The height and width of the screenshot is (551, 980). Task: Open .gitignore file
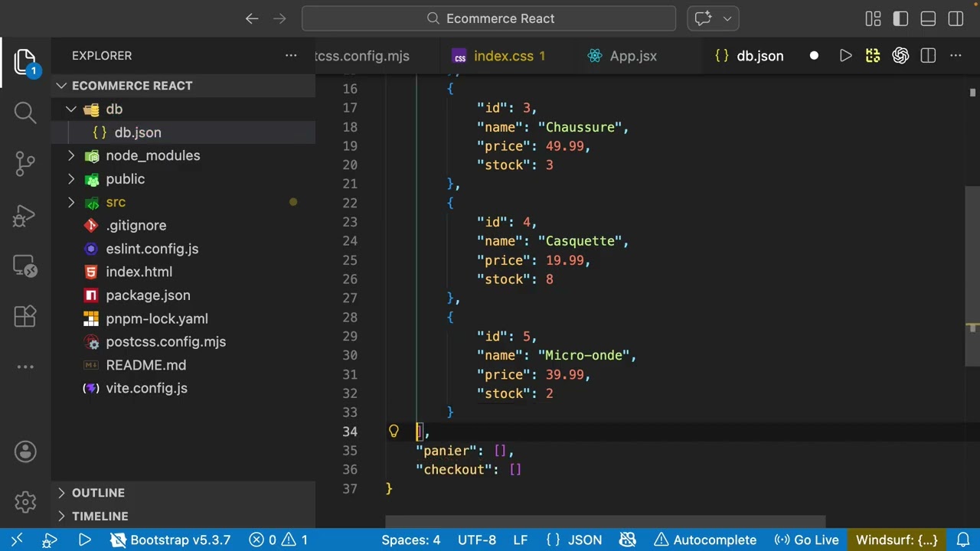[184, 226]
